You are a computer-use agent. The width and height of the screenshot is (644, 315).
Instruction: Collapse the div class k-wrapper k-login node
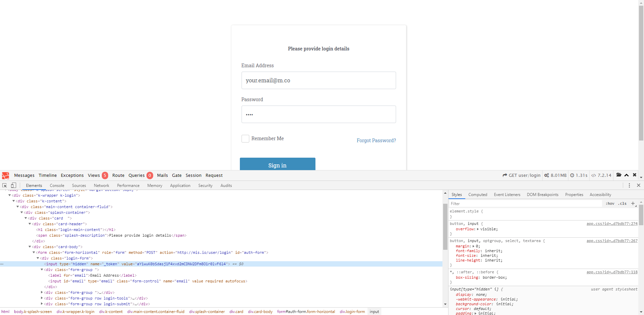point(10,195)
